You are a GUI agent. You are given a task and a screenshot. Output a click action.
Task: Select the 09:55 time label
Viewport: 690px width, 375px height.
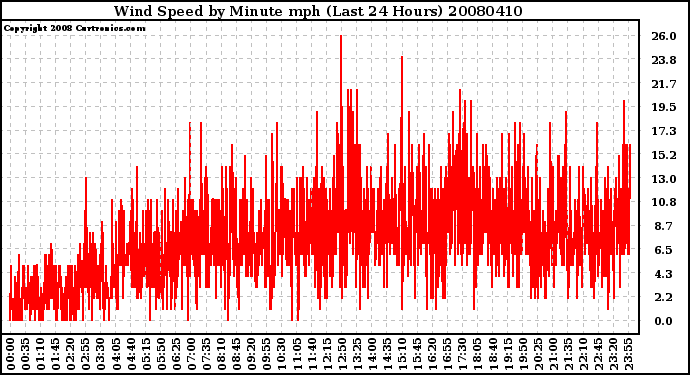click(266, 354)
